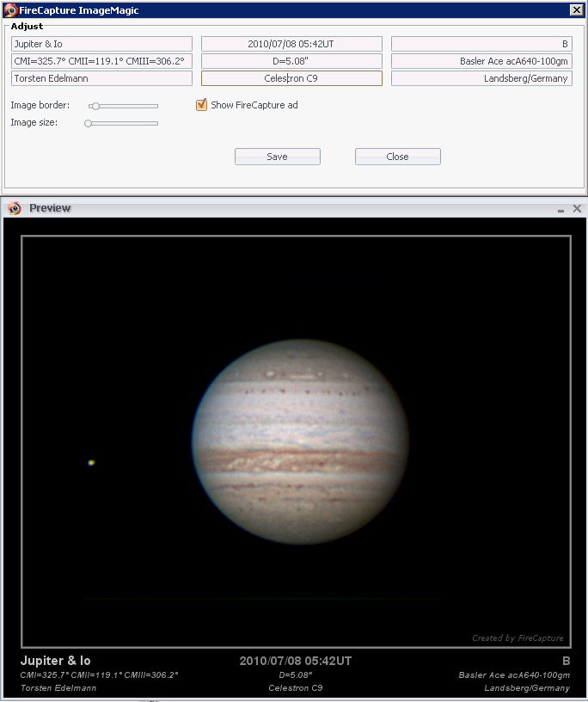This screenshot has height=702, width=588.
Task: Click the Image border label
Action: (x=40, y=105)
